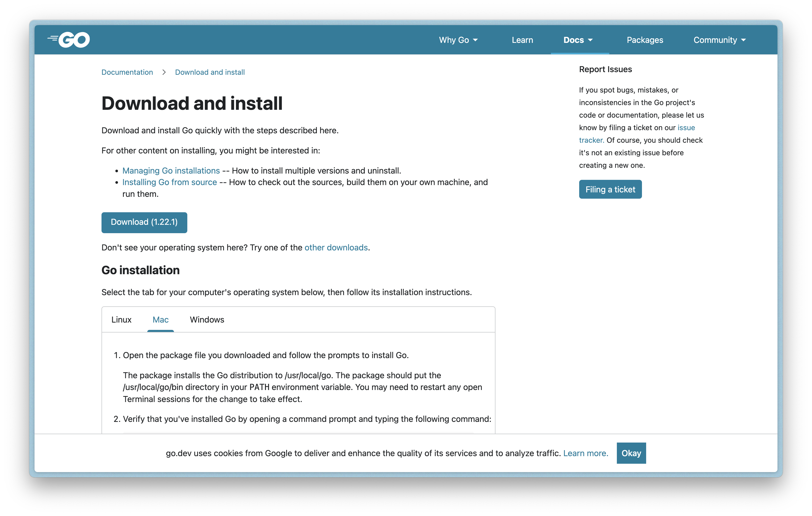Select the Mac tab
This screenshot has width=812, height=516.
click(161, 319)
